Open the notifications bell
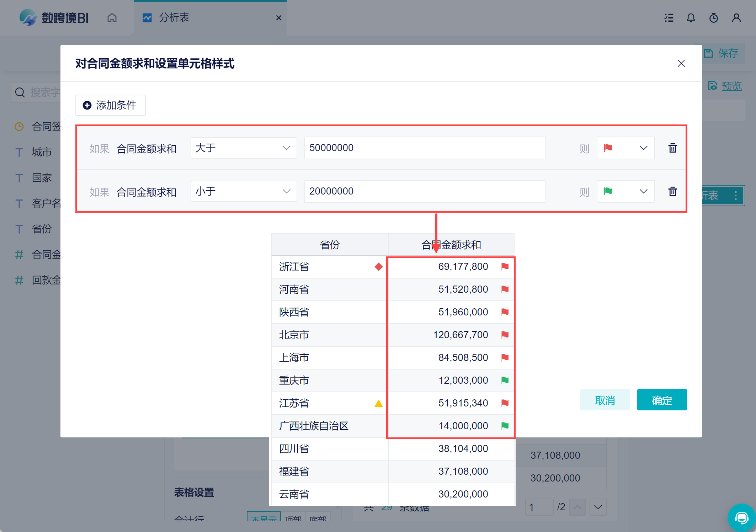Screen dimensions: 756x532 691,18
